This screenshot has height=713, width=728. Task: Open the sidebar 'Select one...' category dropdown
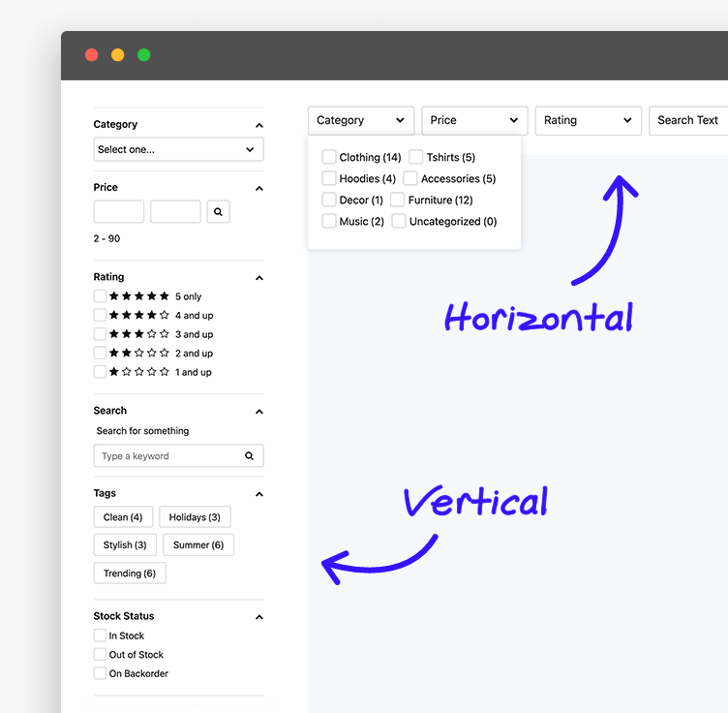click(x=178, y=149)
